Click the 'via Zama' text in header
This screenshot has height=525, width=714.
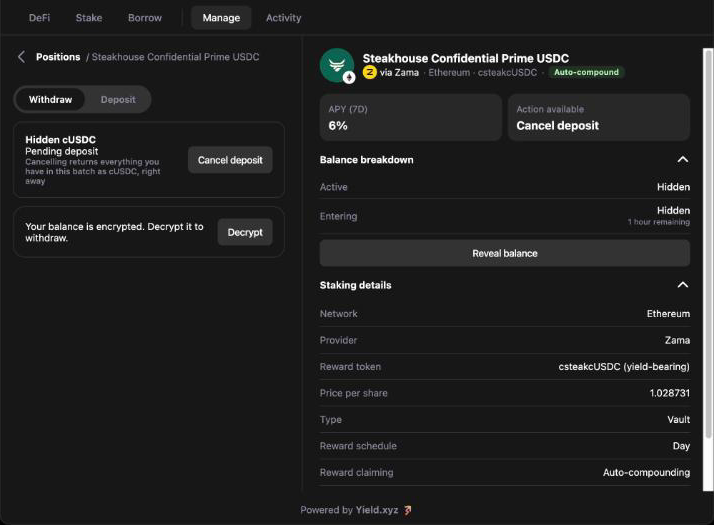click(x=399, y=72)
